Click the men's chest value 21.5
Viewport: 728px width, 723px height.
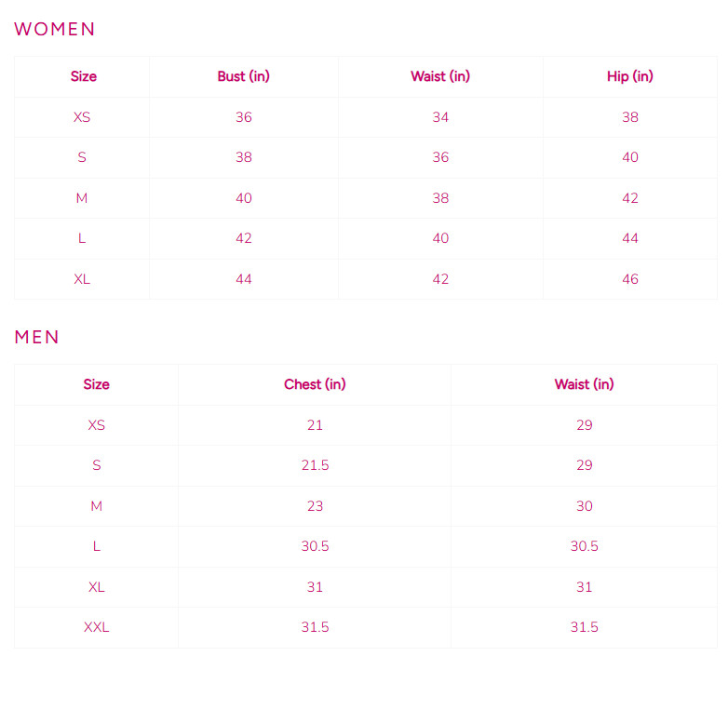click(315, 465)
